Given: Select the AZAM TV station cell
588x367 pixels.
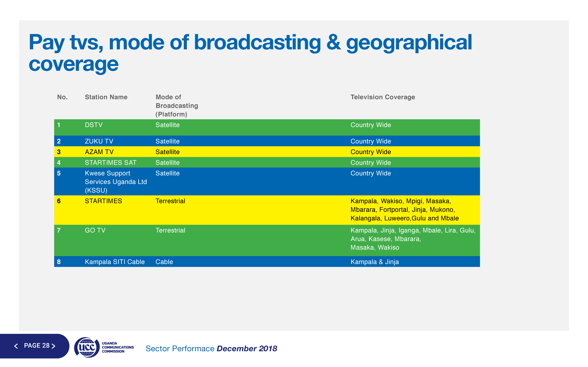Looking at the screenshot, I should (x=99, y=152).
